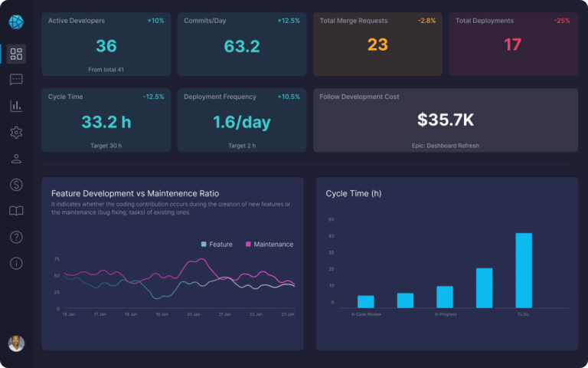The height and width of the screenshot is (368, 588).
Task: Click the user avatar photo
Action: (x=16, y=343)
